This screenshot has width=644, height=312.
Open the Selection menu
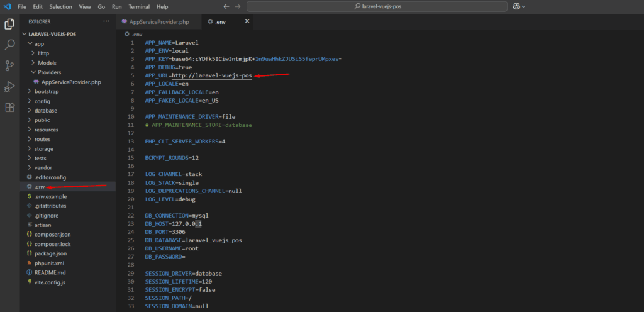(60, 6)
